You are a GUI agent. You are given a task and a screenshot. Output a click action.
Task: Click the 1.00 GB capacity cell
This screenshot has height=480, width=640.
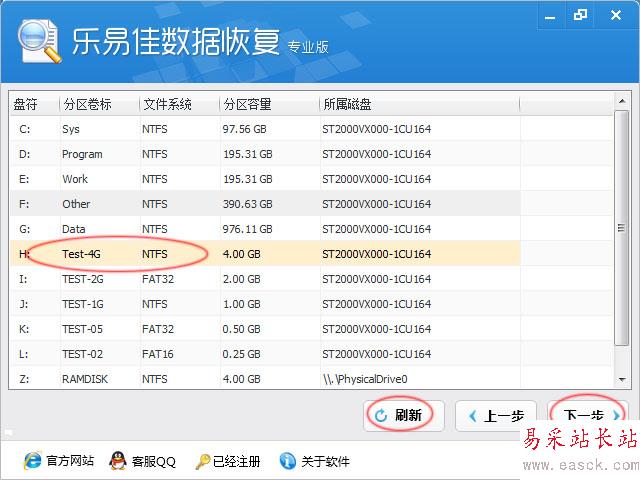[x=241, y=304]
